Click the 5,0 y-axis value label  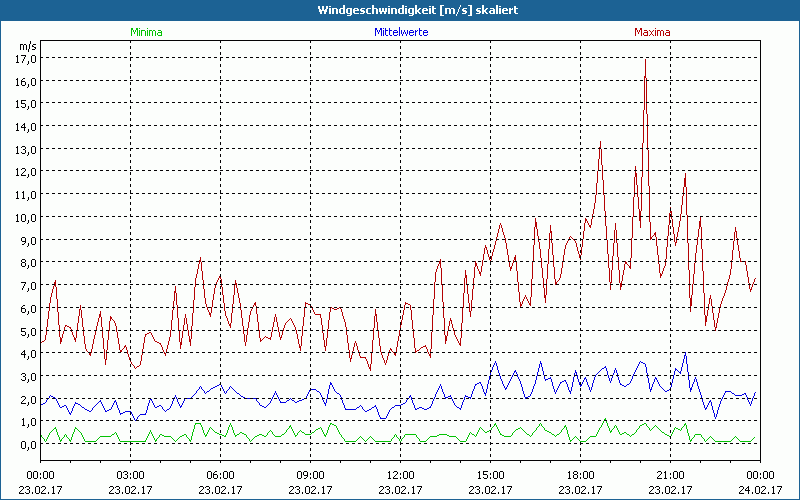26,331
